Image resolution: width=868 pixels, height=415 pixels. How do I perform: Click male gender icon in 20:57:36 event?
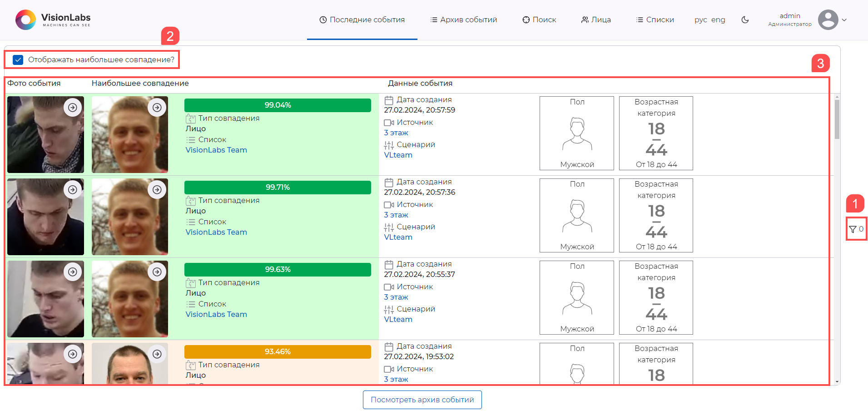pyautogui.click(x=577, y=216)
